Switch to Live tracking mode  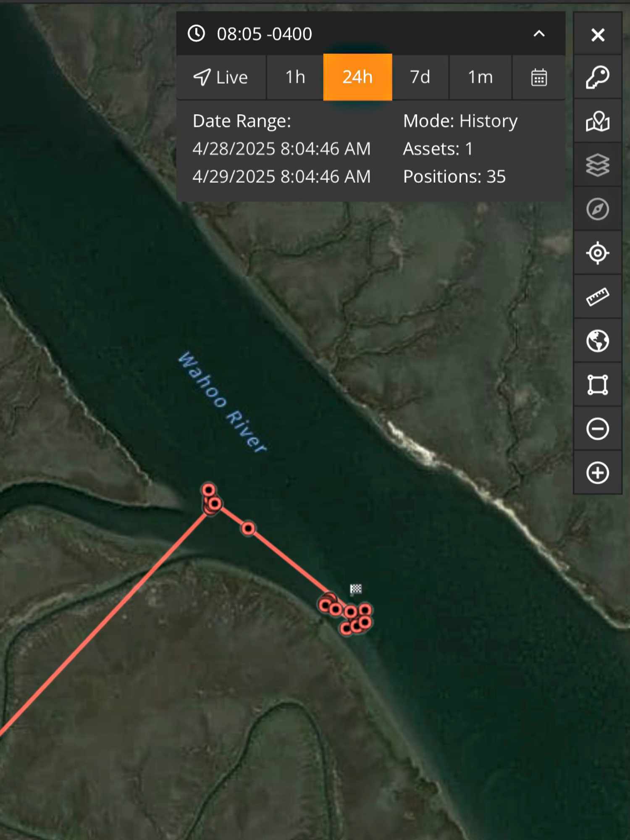(221, 77)
